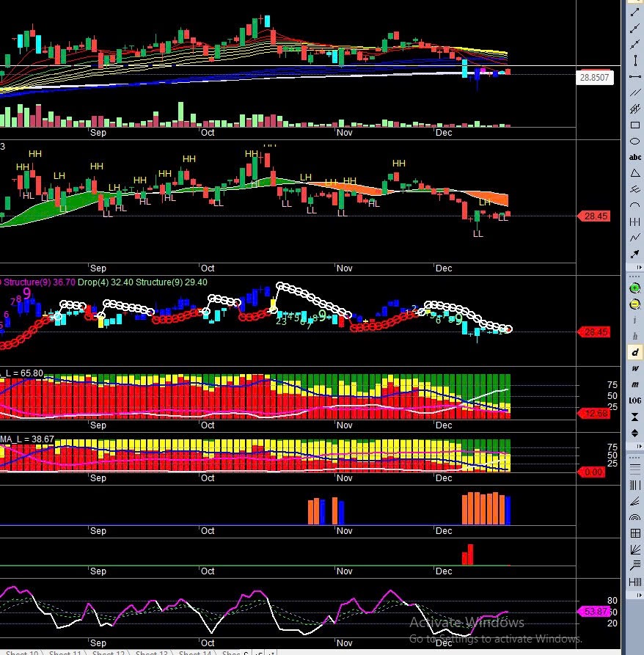Select the Extended Line drawing tool

tap(634, 44)
